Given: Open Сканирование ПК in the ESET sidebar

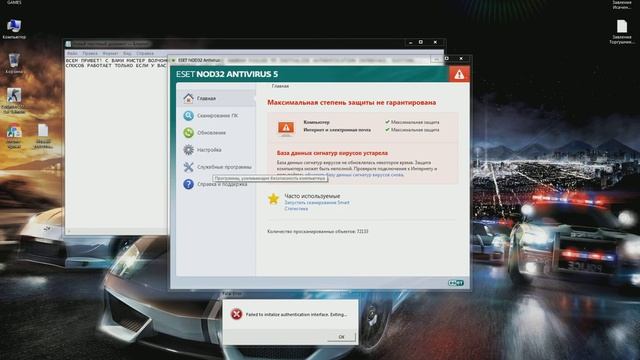Looking at the screenshot, I should (x=216, y=116).
